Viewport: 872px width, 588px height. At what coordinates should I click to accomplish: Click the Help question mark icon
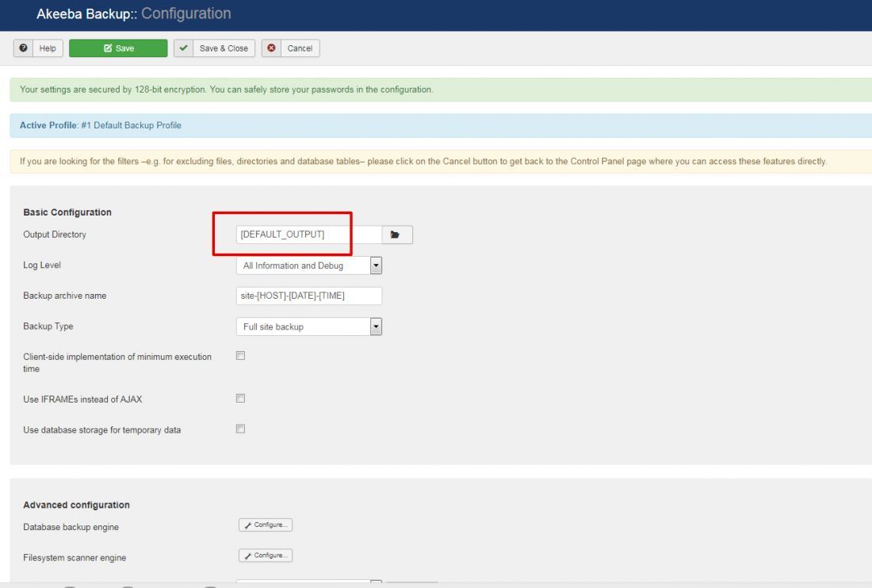coord(23,48)
